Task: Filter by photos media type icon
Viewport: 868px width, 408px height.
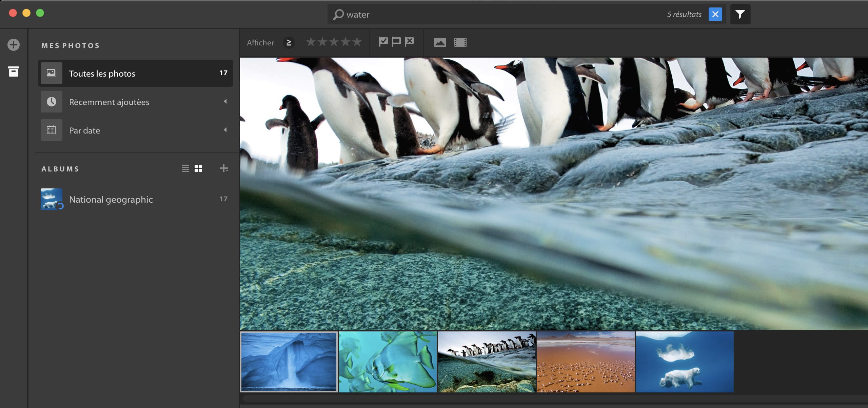Action: point(440,42)
